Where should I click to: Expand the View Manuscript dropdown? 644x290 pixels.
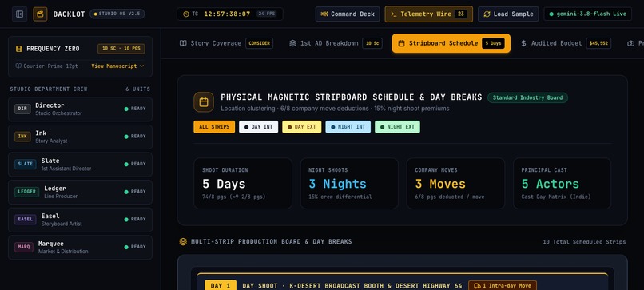click(x=117, y=66)
